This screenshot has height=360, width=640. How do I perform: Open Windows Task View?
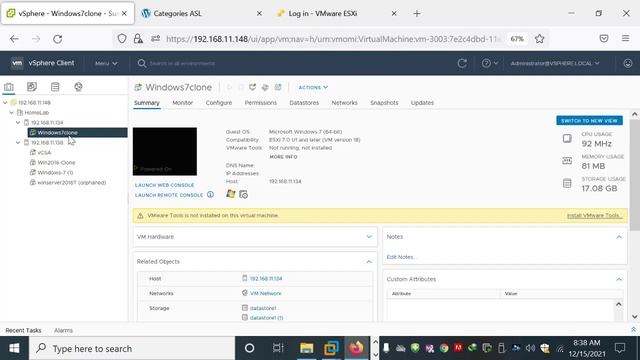tap(278, 348)
